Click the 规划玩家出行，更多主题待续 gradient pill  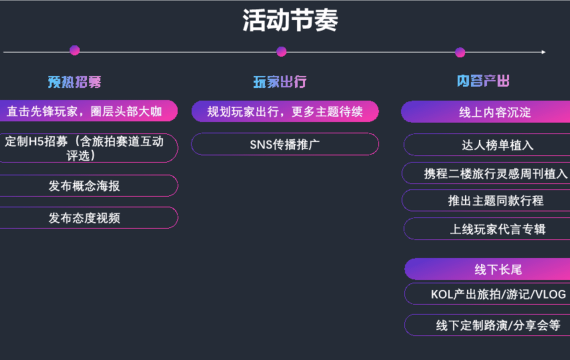tap(285, 111)
